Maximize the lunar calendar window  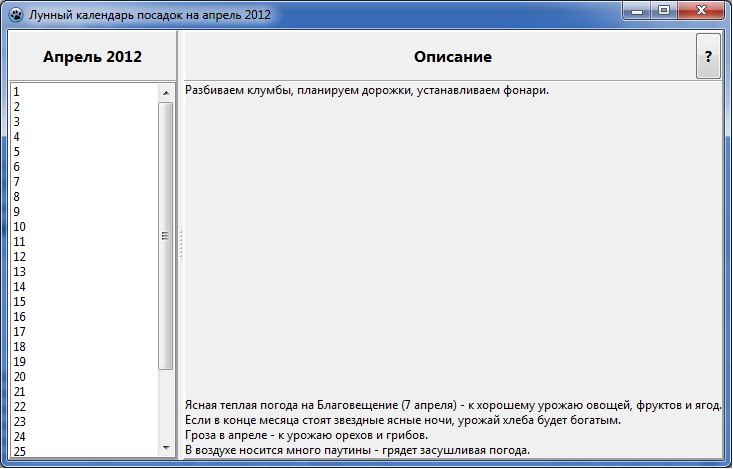coord(663,11)
